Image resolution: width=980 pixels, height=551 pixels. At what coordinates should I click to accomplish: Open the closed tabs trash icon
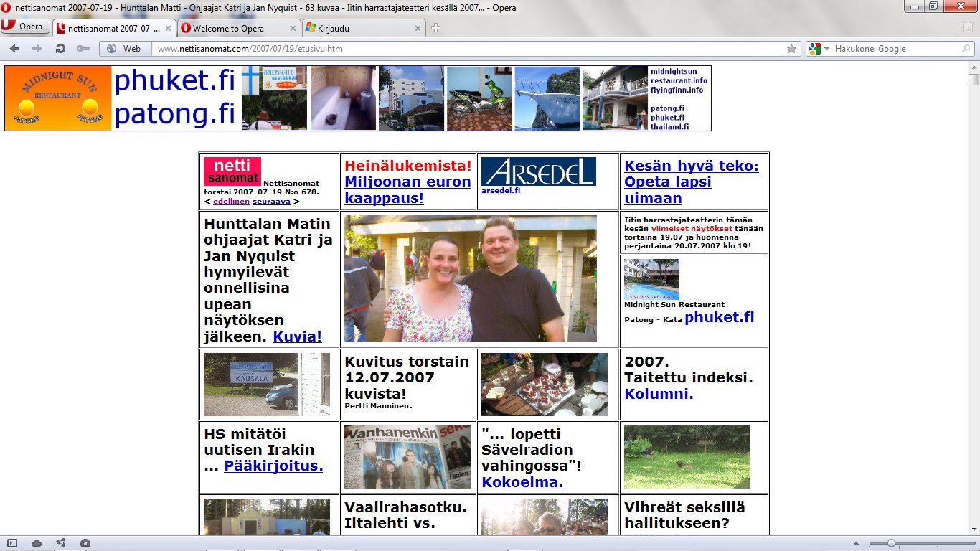[968, 27]
